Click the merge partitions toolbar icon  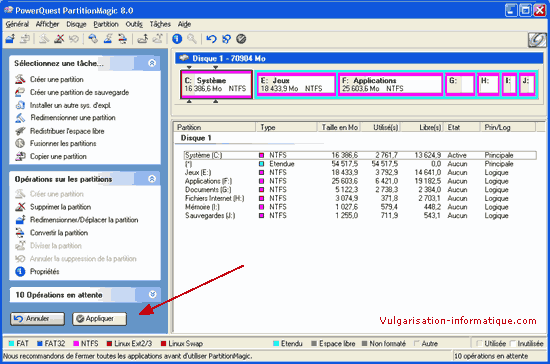(x=142, y=39)
